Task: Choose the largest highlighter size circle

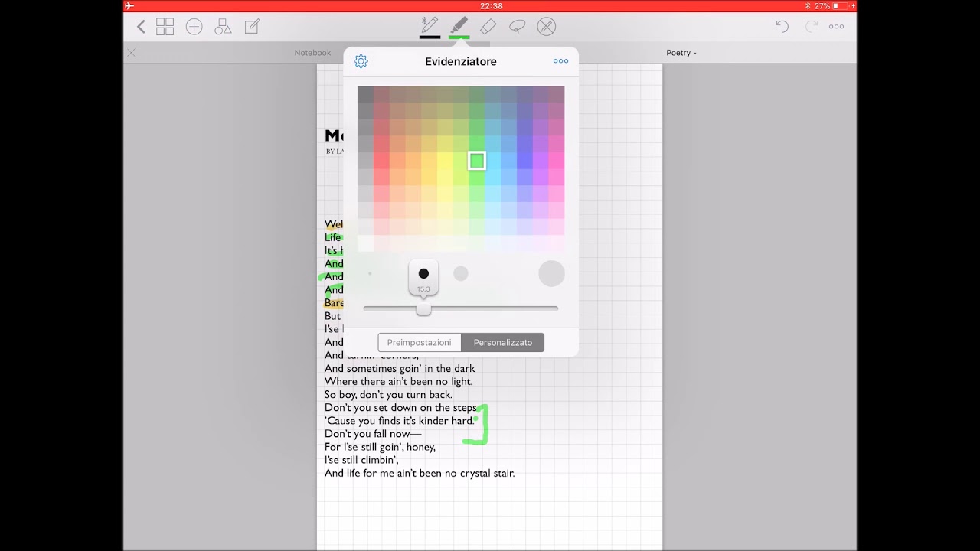Action: 551,273
